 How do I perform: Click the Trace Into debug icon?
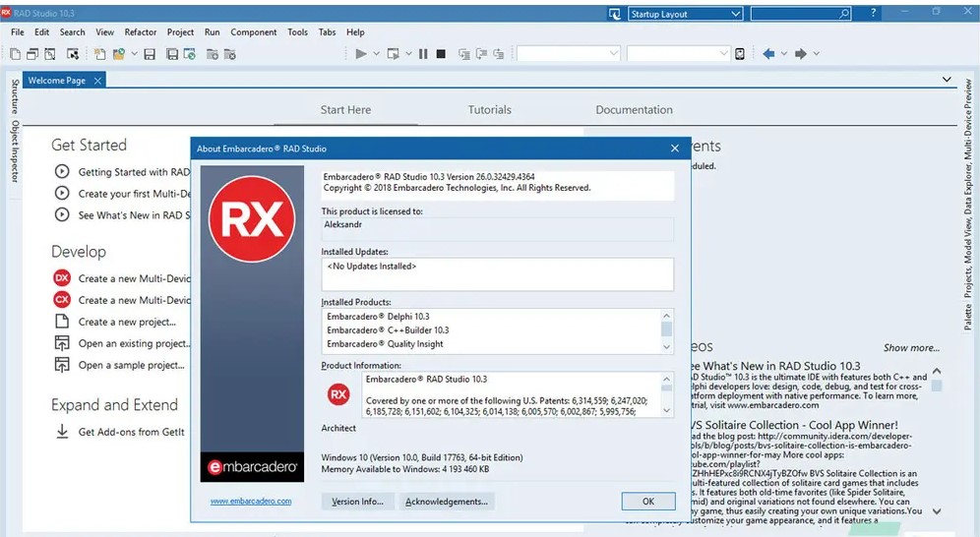(463, 54)
